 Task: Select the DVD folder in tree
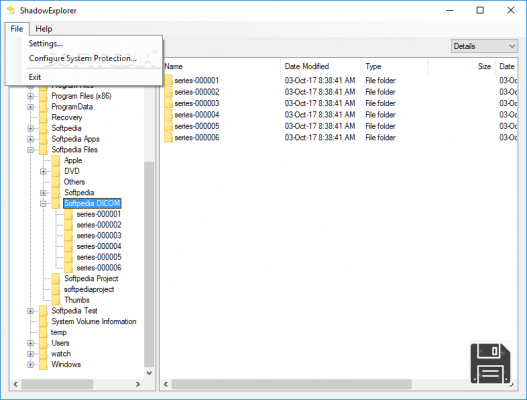click(72, 171)
